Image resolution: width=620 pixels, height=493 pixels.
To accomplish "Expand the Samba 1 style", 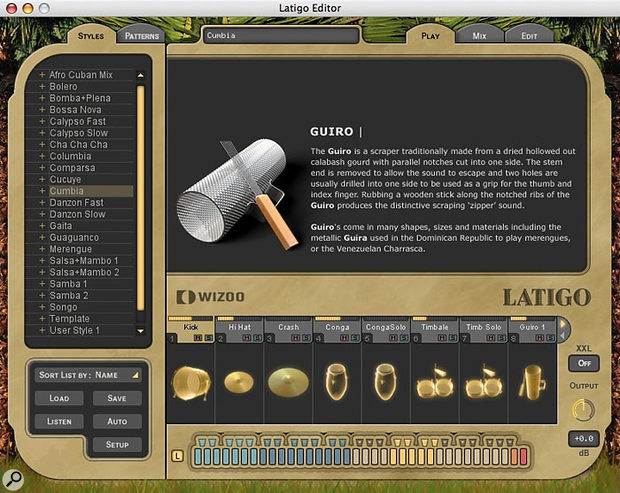I will pyautogui.click(x=42, y=284).
